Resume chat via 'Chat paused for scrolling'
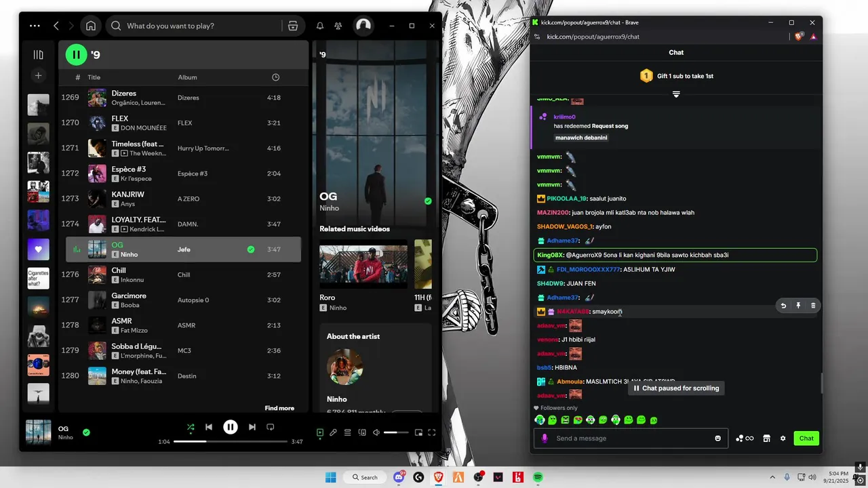The image size is (868, 488). tap(676, 388)
